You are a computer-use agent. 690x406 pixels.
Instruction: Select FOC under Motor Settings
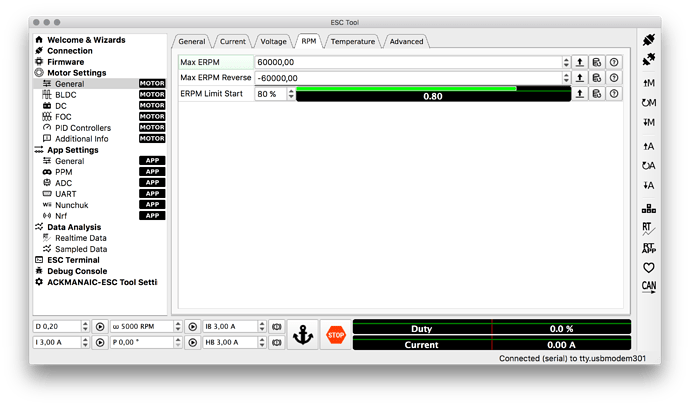click(x=63, y=117)
